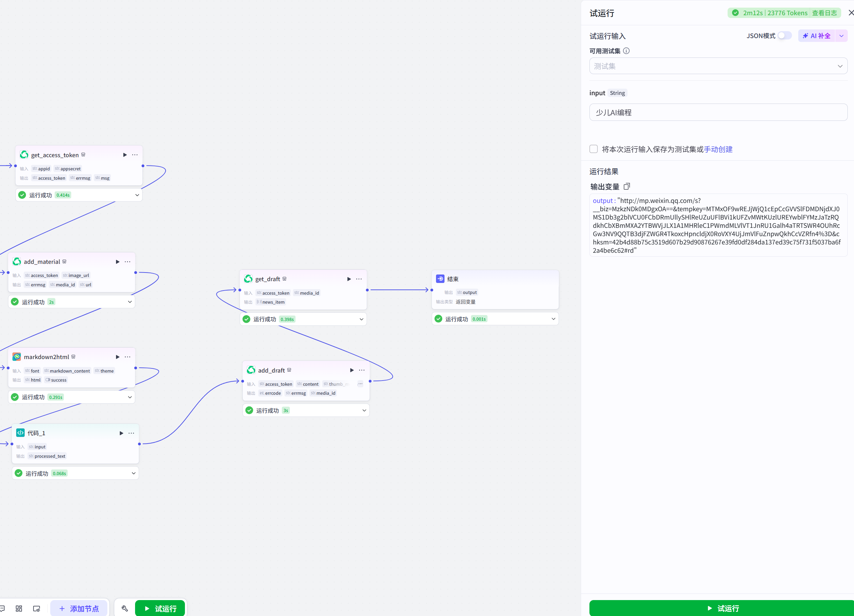This screenshot has height=616, width=854.
Task: Open more options for get_draft node
Action: coord(359,279)
